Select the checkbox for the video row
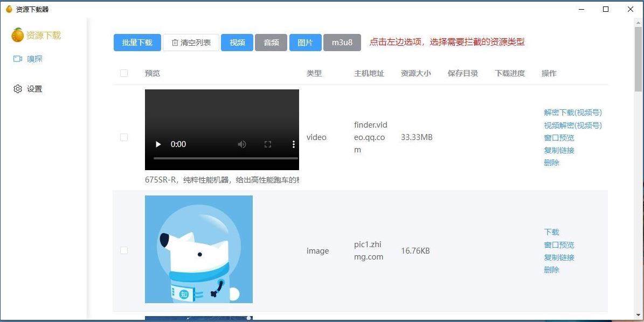This screenshot has height=322, width=644. (x=124, y=137)
